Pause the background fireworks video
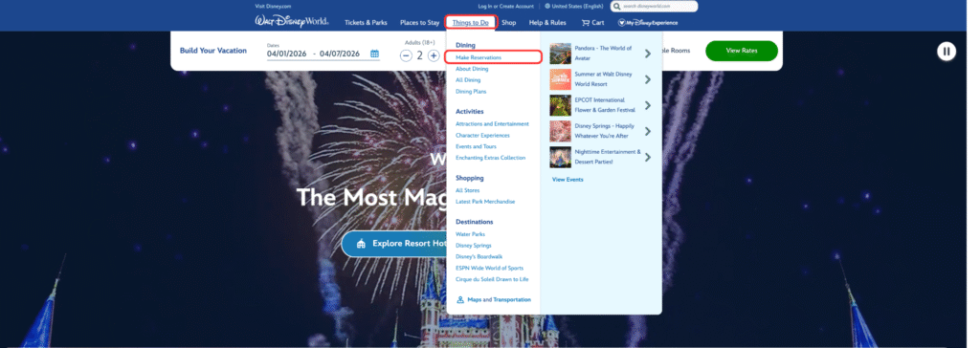Screen dimensions: 980x348 coord(947,52)
